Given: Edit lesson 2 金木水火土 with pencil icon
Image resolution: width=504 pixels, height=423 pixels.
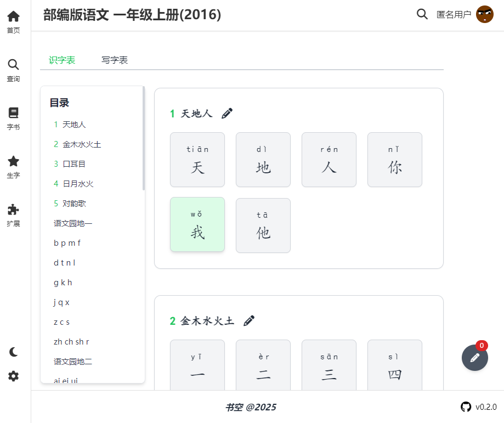Looking at the screenshot, I should [x=249, y=321].
